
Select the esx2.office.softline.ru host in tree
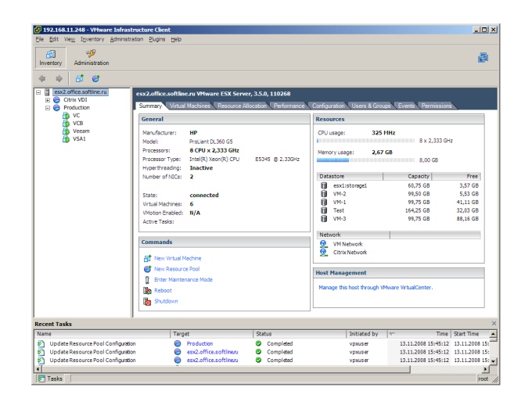(x=81, y=92)
